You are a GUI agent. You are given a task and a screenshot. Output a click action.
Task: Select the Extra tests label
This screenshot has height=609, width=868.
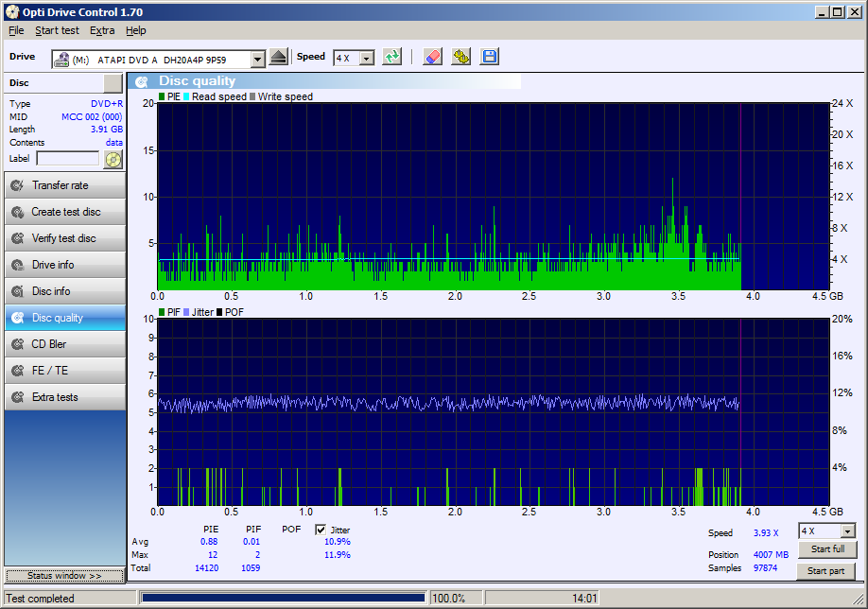coord(55,397)
